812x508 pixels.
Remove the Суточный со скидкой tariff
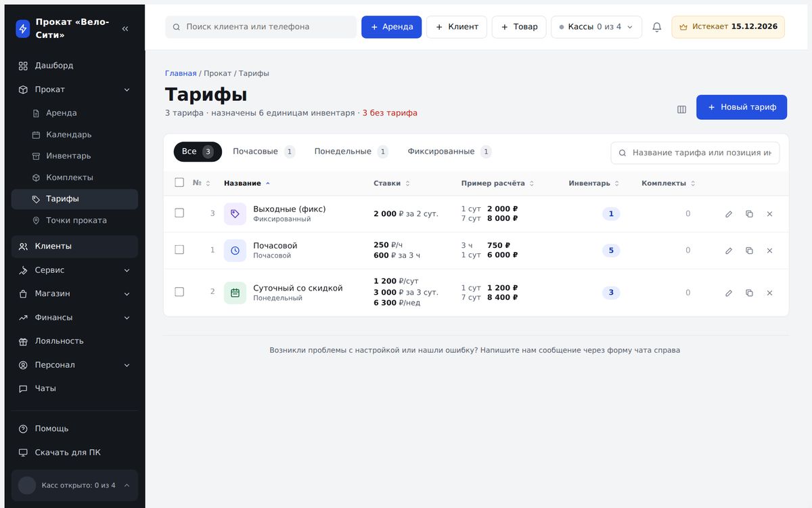pyautogui.click(x=769, y=293)
